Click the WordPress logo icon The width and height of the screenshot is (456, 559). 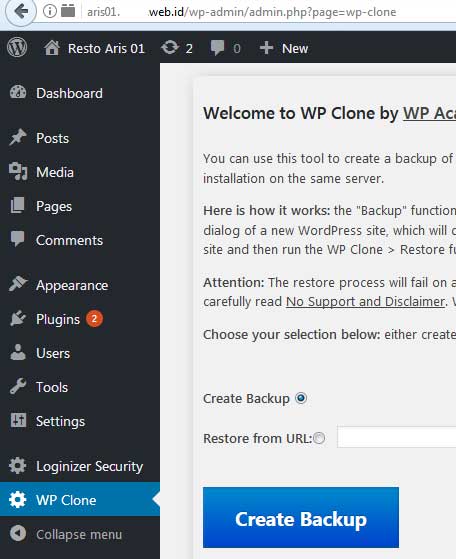[17, 48]
